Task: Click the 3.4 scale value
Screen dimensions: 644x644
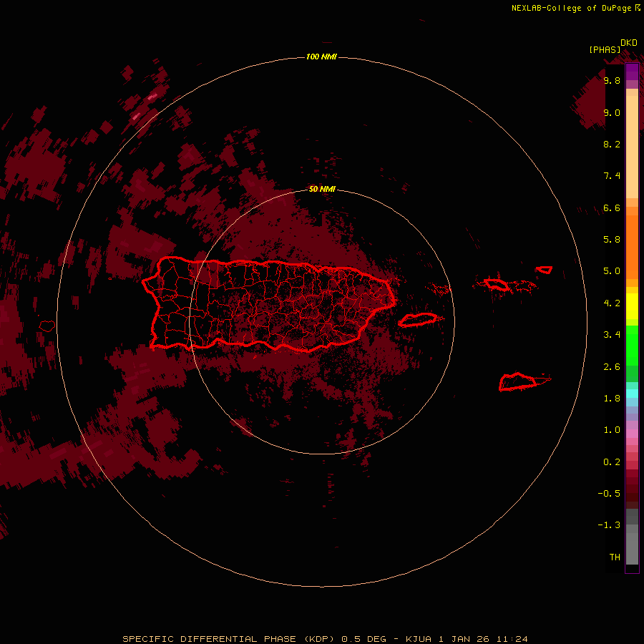Action: (612, 335)
